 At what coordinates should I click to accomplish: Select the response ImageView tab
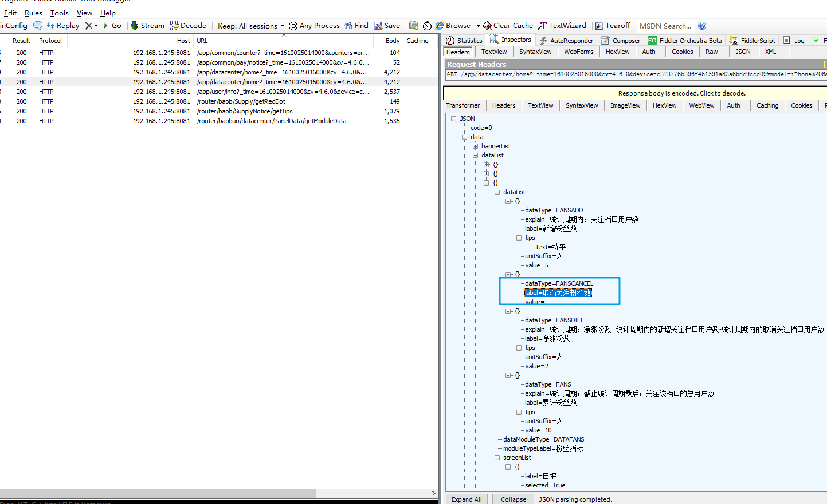click(x=625, y=105)
